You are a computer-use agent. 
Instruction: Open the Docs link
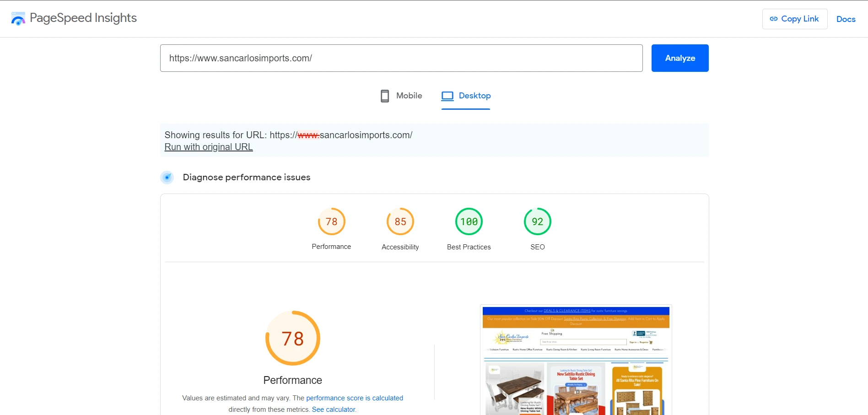(x=846, y=19)
